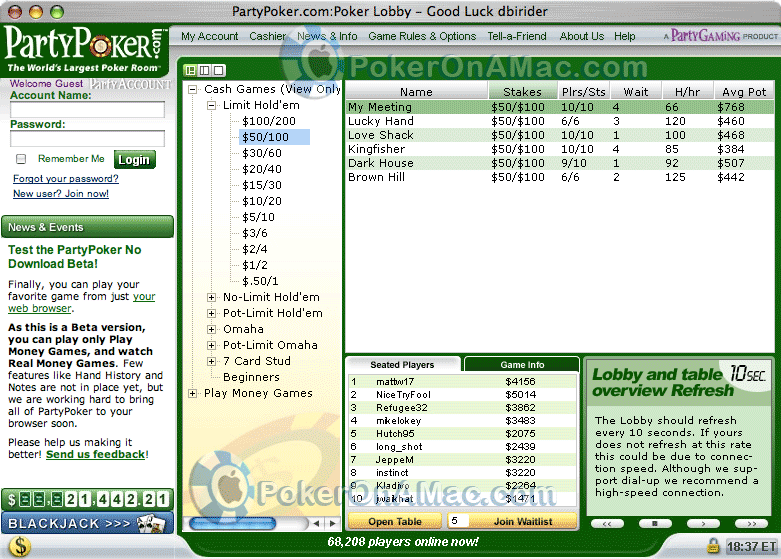Open the New user? Join now link

pos(61,194)
